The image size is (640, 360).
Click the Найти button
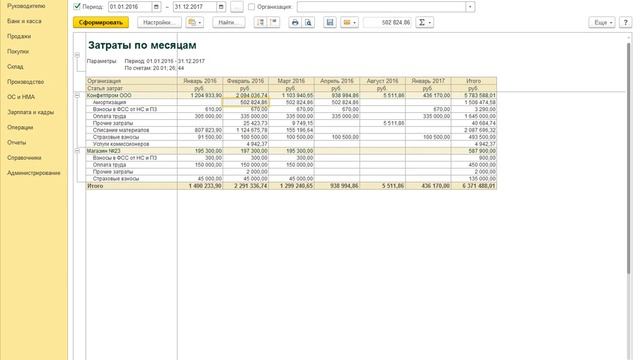click(229, 22)
